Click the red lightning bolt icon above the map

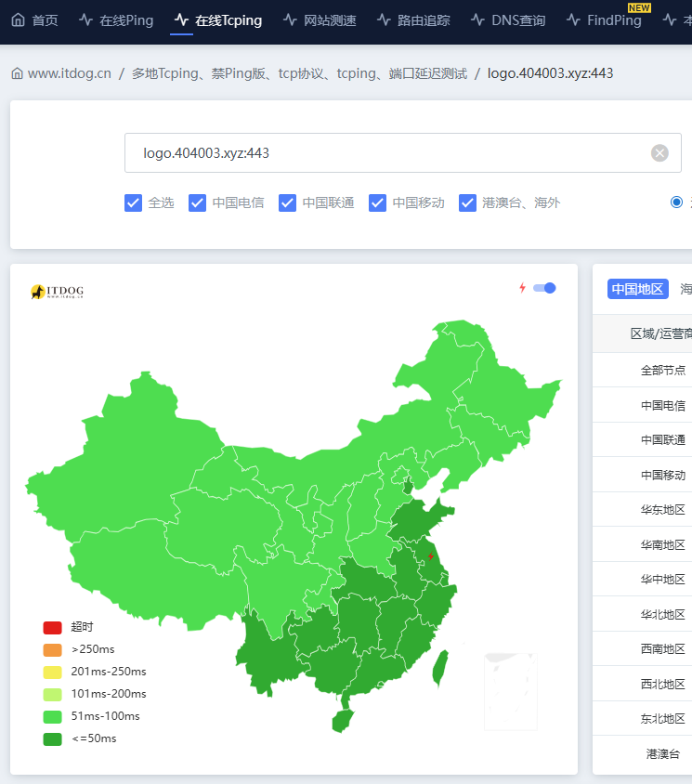[522, 288]
